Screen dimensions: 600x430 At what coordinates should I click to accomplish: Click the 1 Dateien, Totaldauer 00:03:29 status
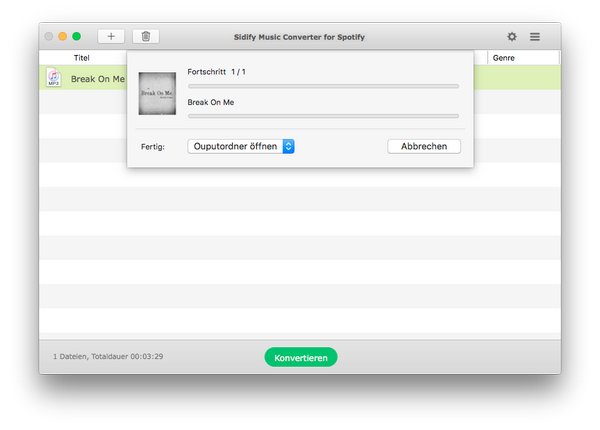pos(108,356)
